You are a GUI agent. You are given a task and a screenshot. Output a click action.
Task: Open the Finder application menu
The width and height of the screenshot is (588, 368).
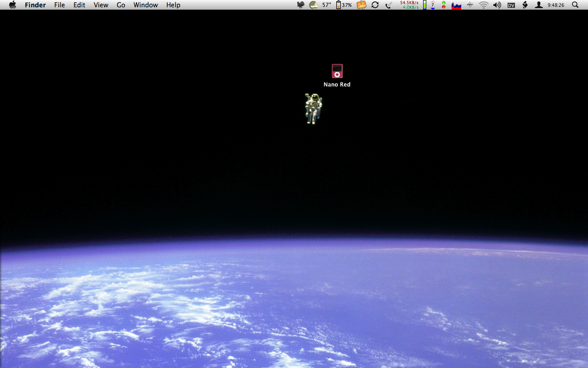(35, 5)
